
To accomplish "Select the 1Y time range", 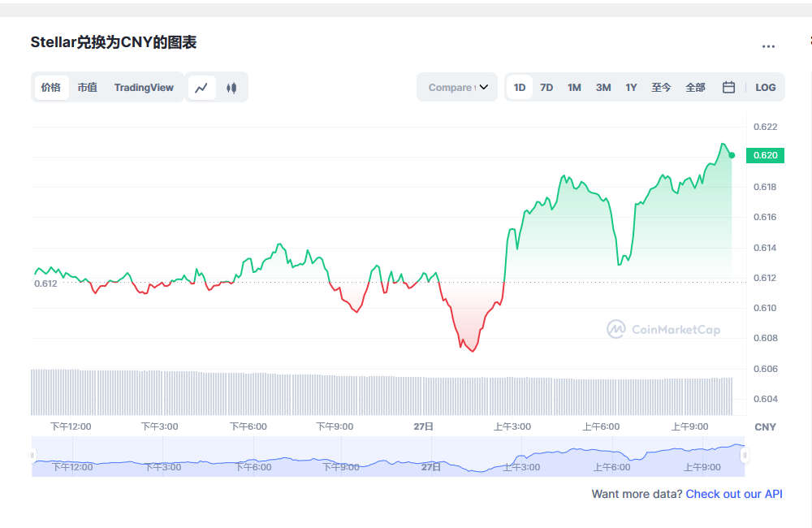I will point(631,88).
